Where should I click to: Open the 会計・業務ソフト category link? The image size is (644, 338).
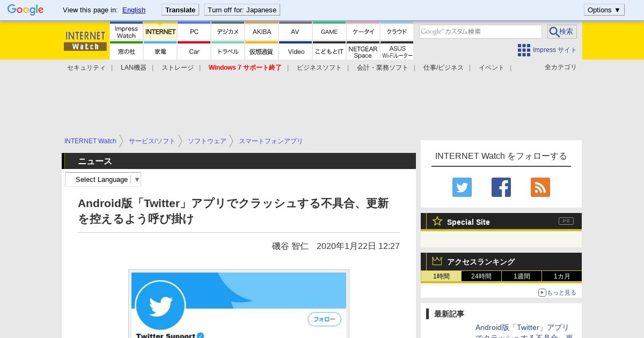pyautogui.click(x=382, y=68)
